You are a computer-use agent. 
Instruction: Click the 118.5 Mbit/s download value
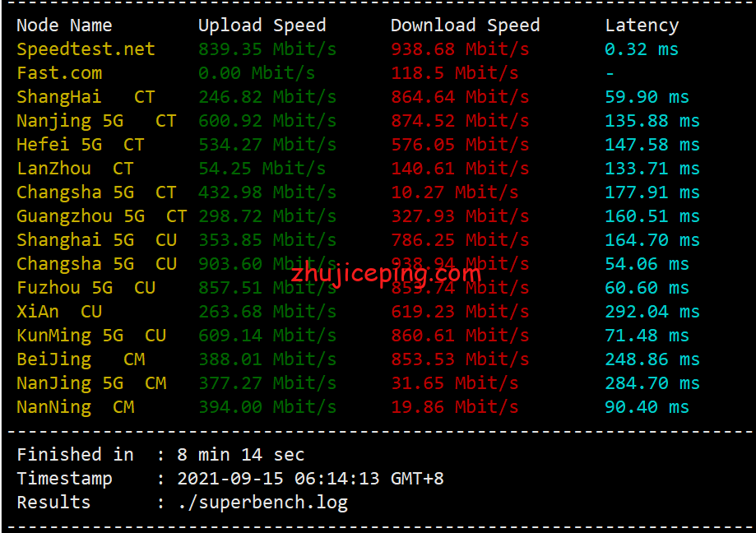click(454, 73)
